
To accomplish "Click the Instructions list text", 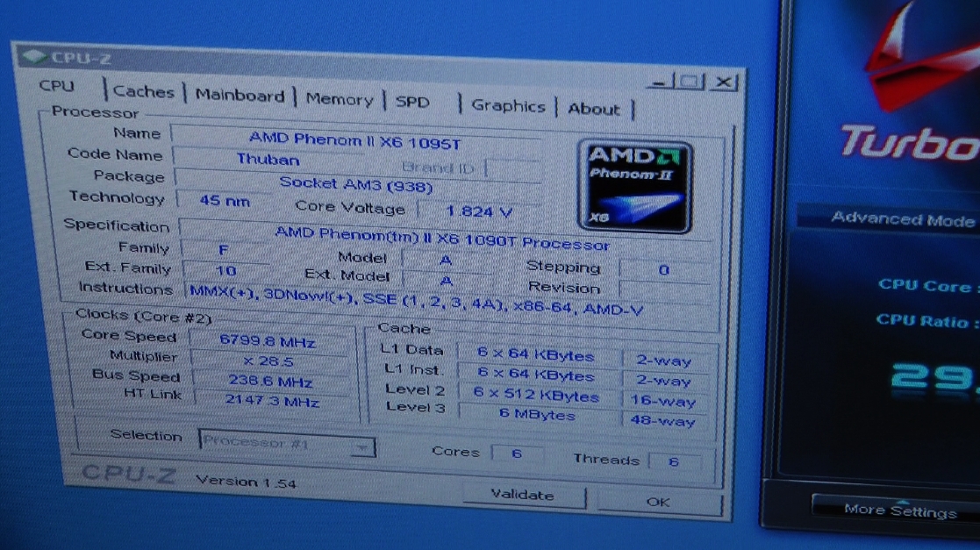I will [416, 301].
